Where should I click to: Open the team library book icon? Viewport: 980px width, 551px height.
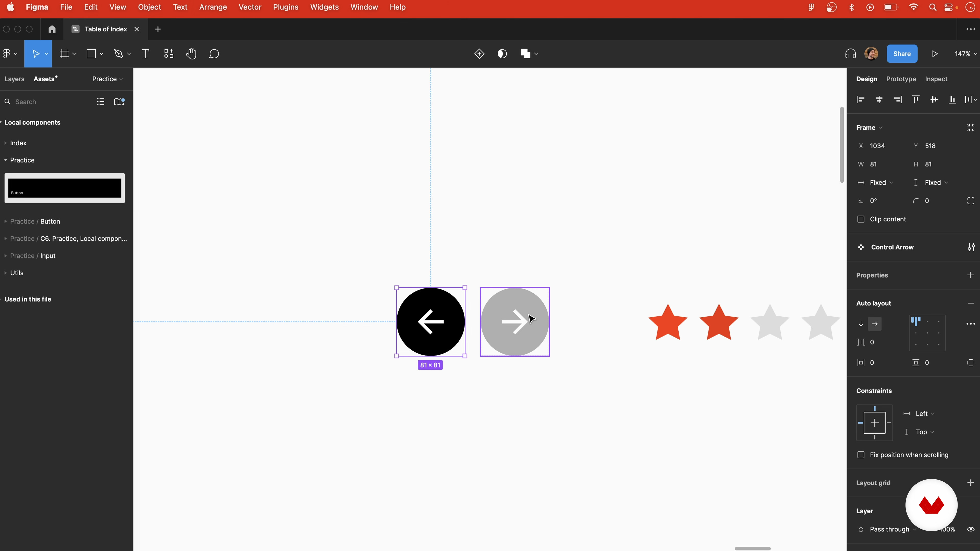pos(119,102)
